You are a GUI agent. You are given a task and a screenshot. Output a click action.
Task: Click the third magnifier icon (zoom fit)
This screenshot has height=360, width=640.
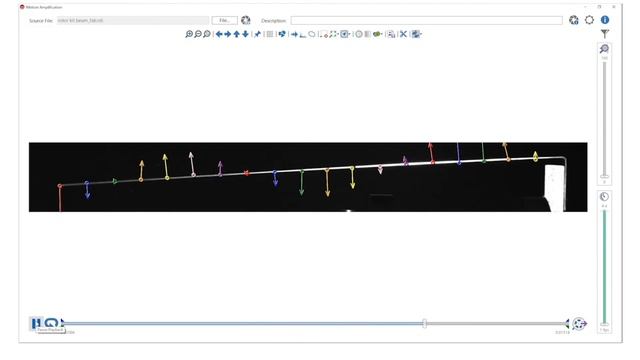pyautogui.click(x=207, y=34)
